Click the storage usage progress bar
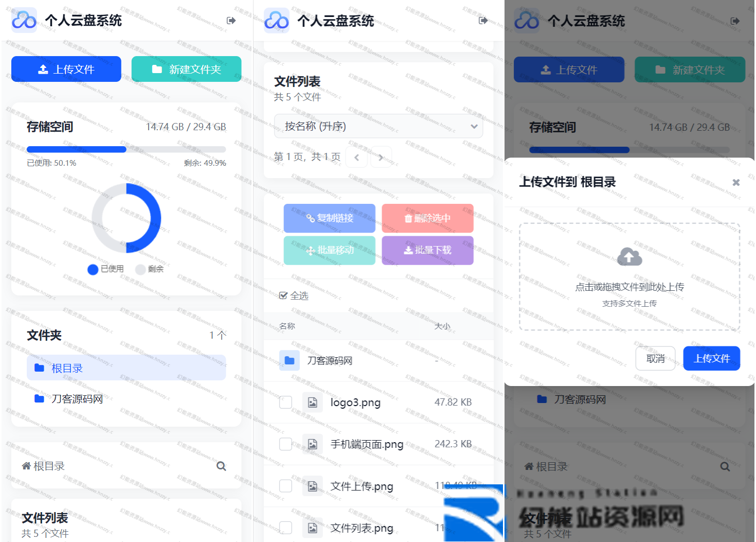Image resolution: width=756 pixels, height=542 pixels. [x=126, y=149]
